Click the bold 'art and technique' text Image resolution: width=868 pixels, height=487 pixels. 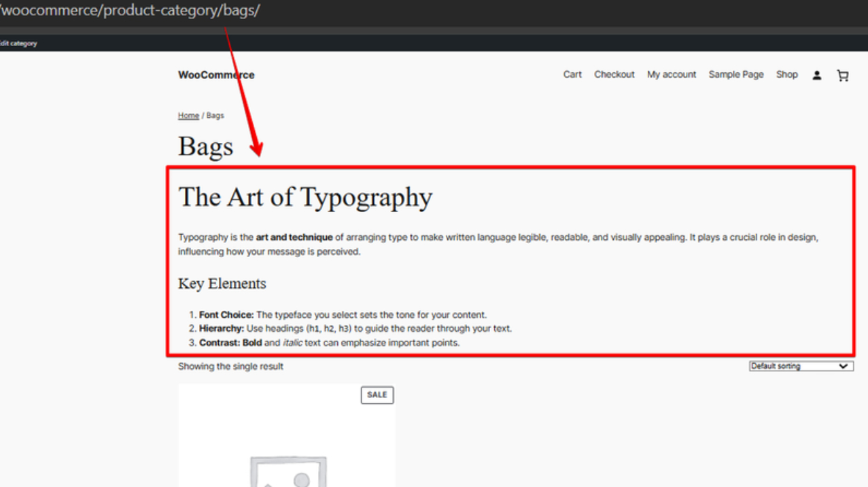click(x=294, y=237)
